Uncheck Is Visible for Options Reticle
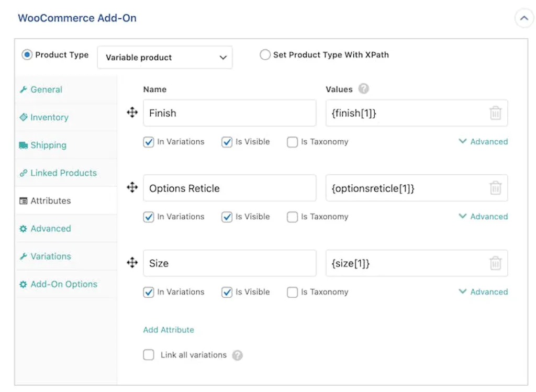 tap(227, 217)
